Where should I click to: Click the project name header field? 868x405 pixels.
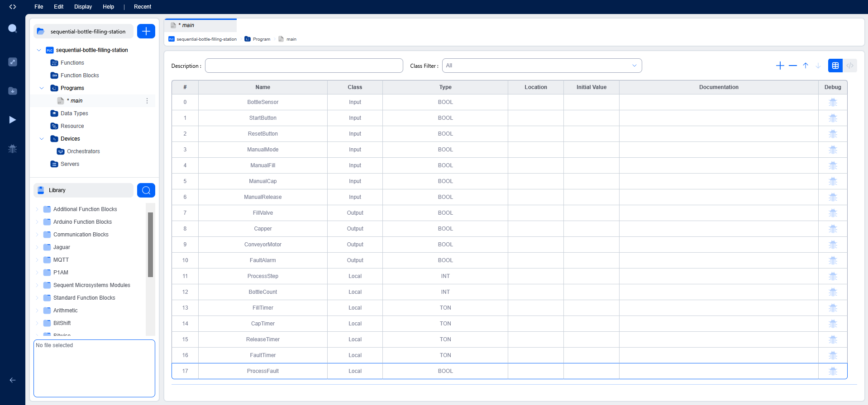pyautogui.click(x=83, y=31)
